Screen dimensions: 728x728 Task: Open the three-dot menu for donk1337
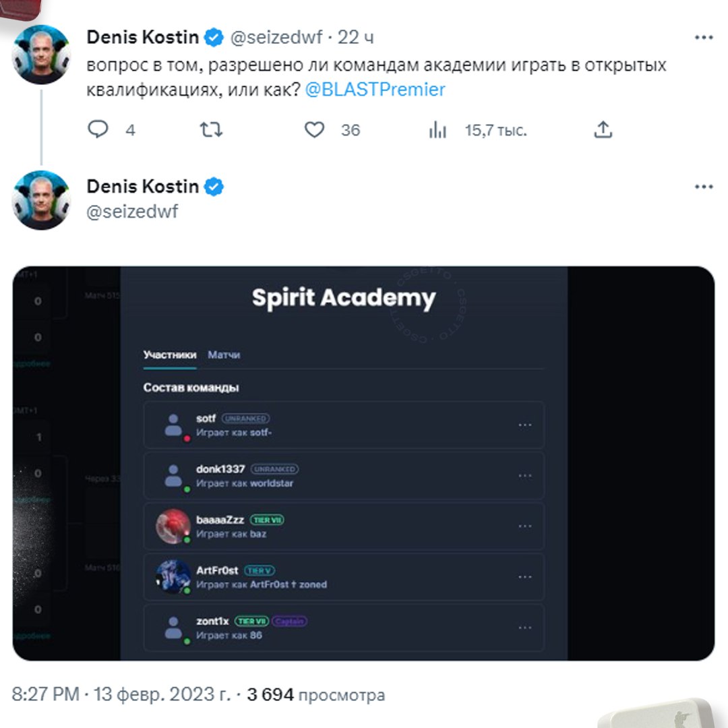(525, 476)
